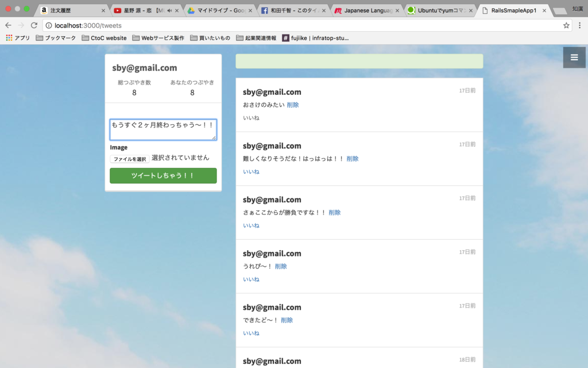Click the 選択されていません file status text

[180, 158]
